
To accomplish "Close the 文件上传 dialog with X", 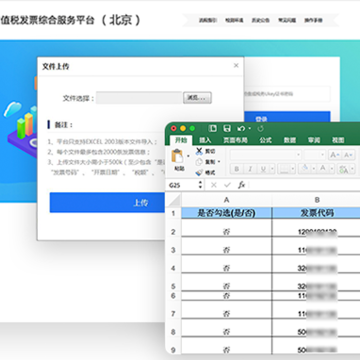I will pyautogui.click(x=236, y=66).
